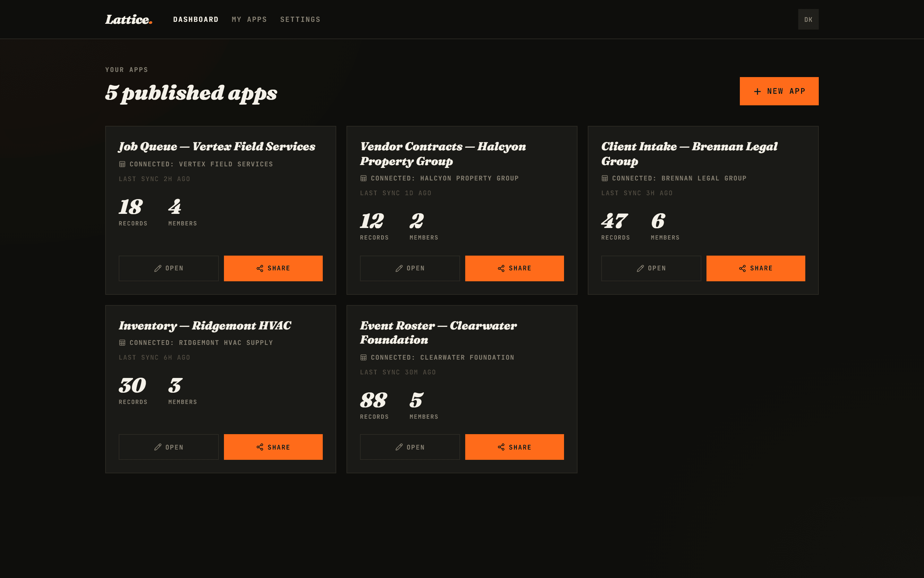
Task: Click Last Sync 6H Ago text
Action: coord(154,357)
